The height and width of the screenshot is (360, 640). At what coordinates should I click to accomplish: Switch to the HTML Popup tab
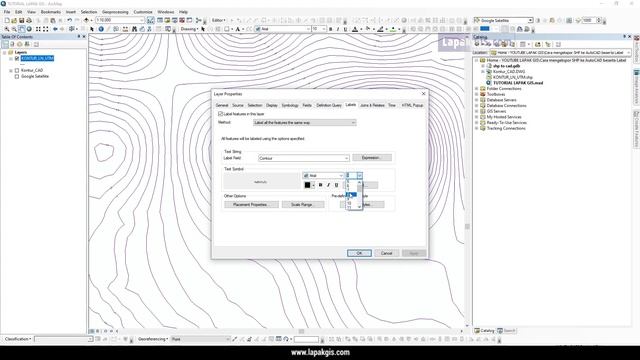point(412,105)
